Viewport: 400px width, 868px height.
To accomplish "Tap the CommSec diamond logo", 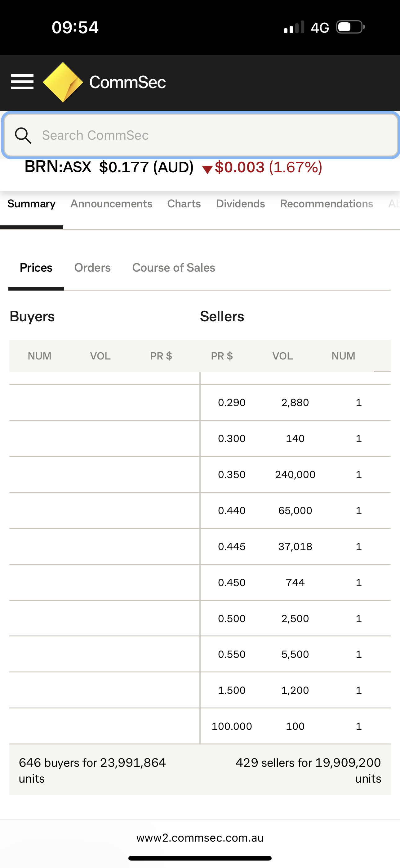I will tap(63, 82).
